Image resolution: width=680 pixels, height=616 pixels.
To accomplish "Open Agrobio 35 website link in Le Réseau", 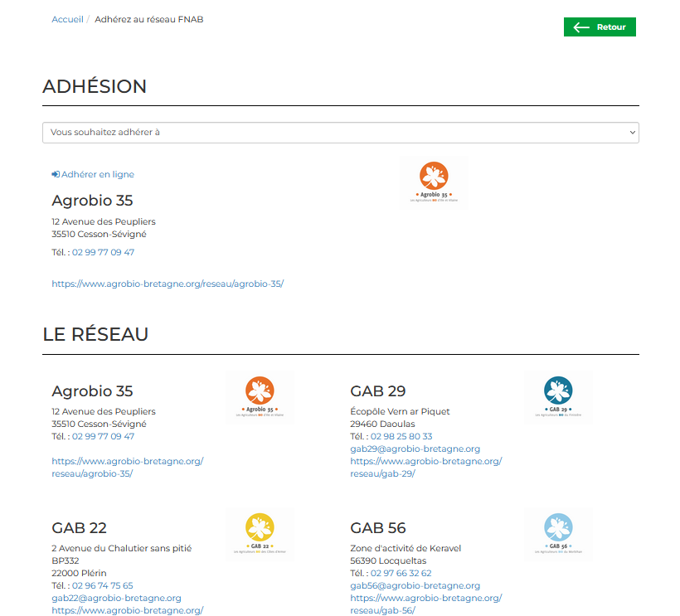I will point(128,468).
